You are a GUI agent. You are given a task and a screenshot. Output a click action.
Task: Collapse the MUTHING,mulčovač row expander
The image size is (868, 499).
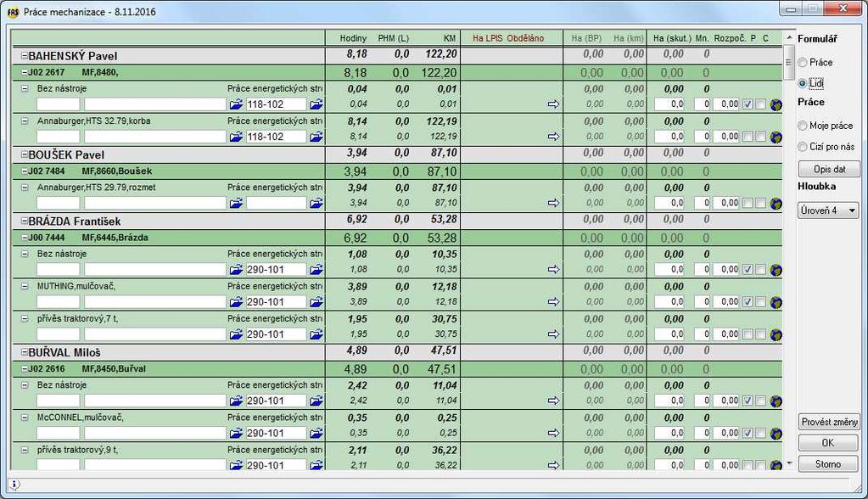[25, 286]
